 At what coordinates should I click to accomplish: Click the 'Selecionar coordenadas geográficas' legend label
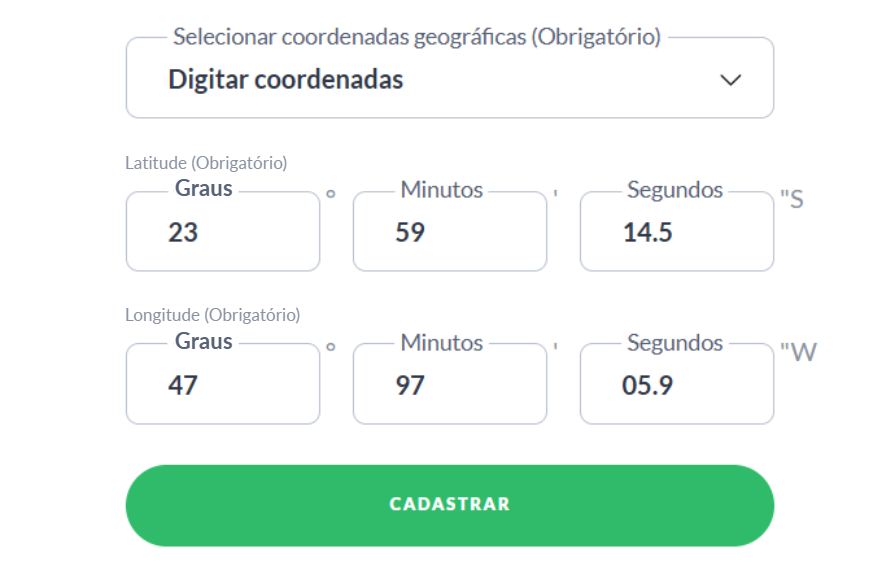click(417, 37)
